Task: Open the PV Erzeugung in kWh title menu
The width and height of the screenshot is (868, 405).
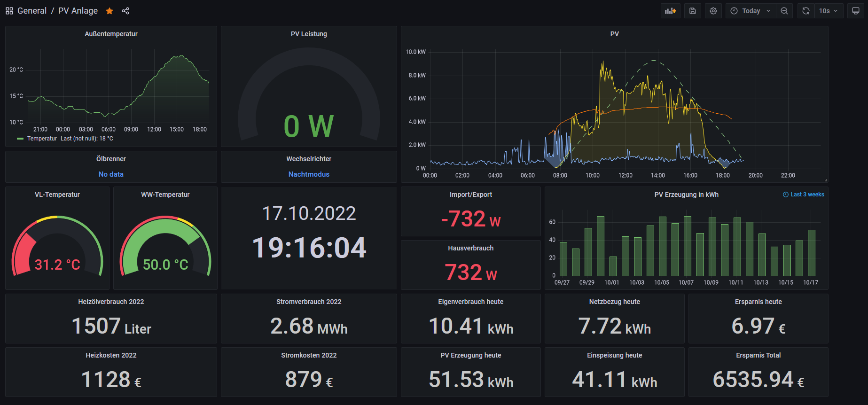Action: (x=686, y=195)
